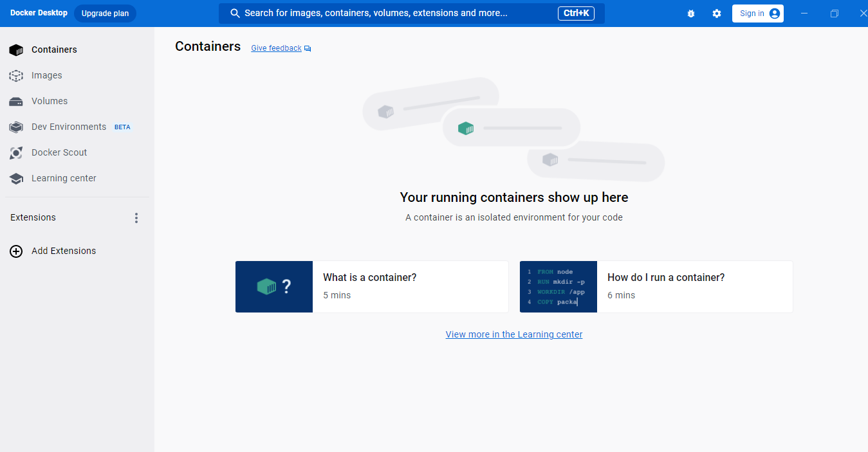
Task: Click the Docker Desktop title text
Action: [39, 13]
